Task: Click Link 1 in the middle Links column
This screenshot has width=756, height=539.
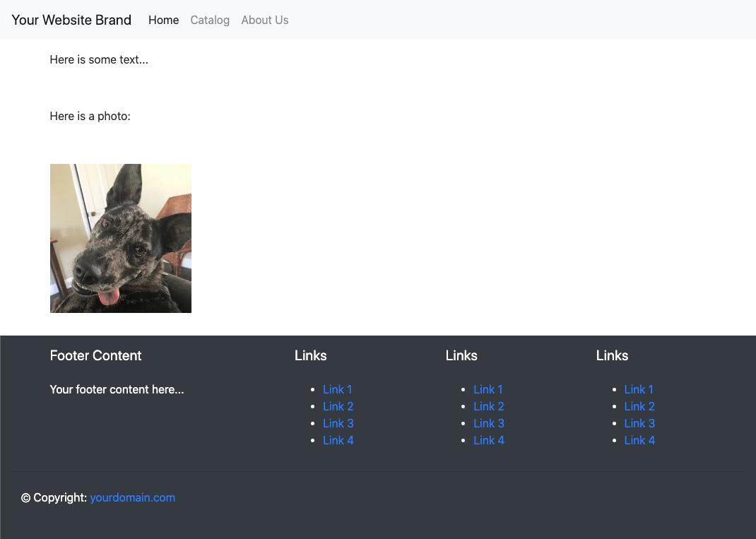Action: tap(488, 389)
